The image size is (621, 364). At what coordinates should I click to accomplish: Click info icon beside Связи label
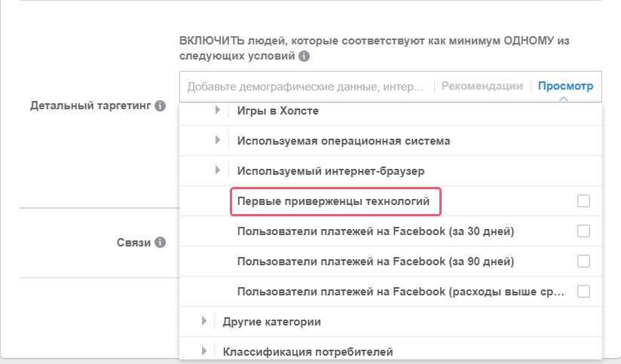pyautogui.click(x=160, y=243)
